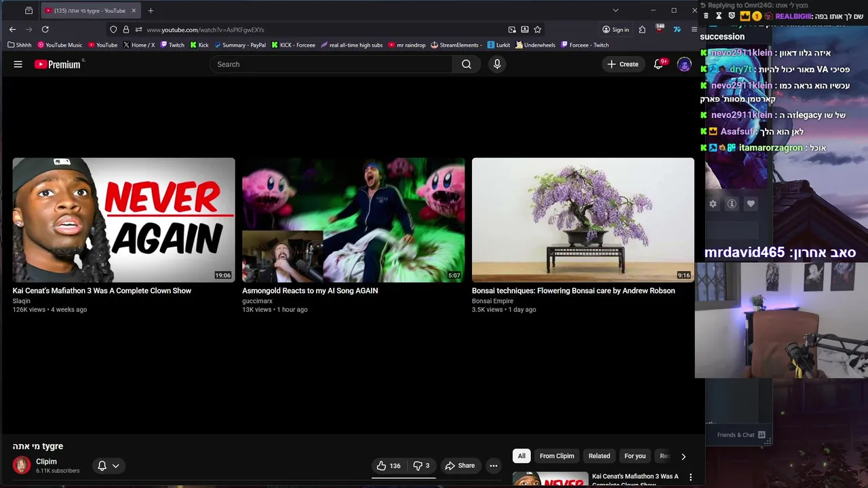Open Kai Cenat Mafiathon NEVER AGAIN thumbnail
This screenshot has width=868, height=488.
(123, 220)
